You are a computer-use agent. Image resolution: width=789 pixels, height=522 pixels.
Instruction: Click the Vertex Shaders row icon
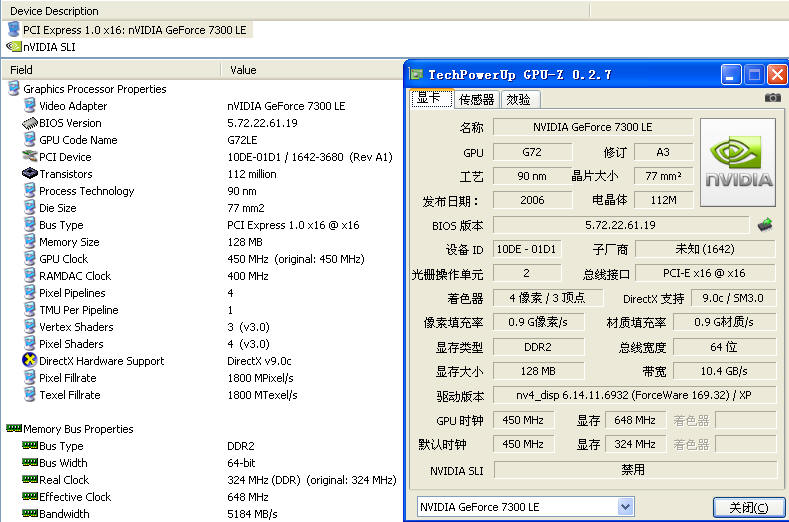coord(30,327)
